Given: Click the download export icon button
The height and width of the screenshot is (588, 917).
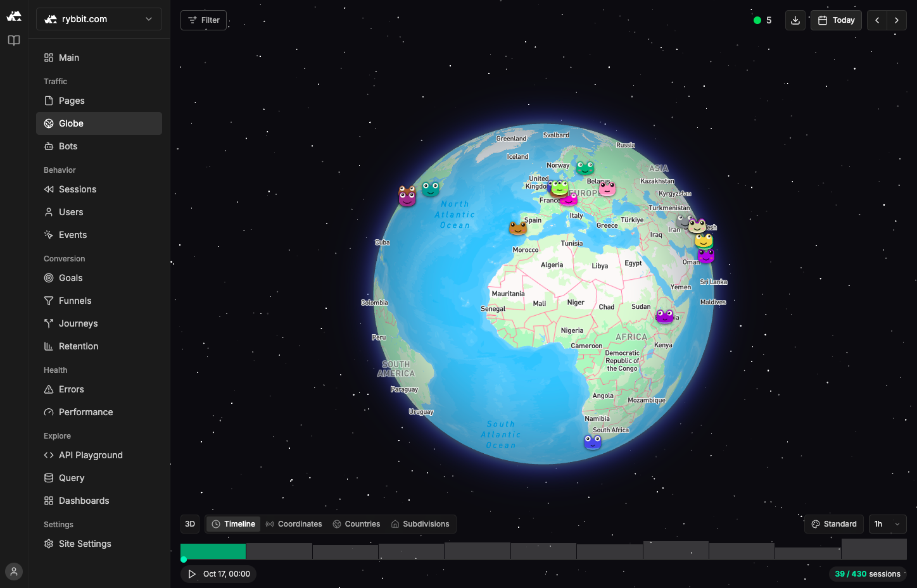Looking at the screenshot, I should click(795, 20).
